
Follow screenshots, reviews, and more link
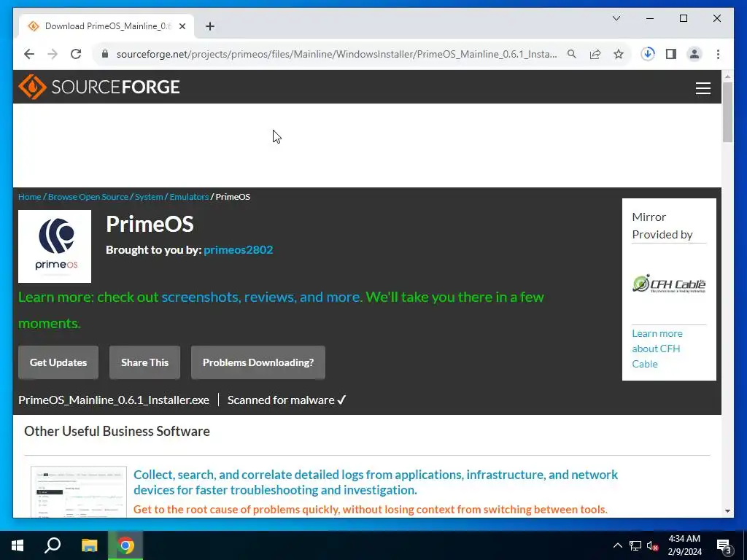tap(261, 297)
